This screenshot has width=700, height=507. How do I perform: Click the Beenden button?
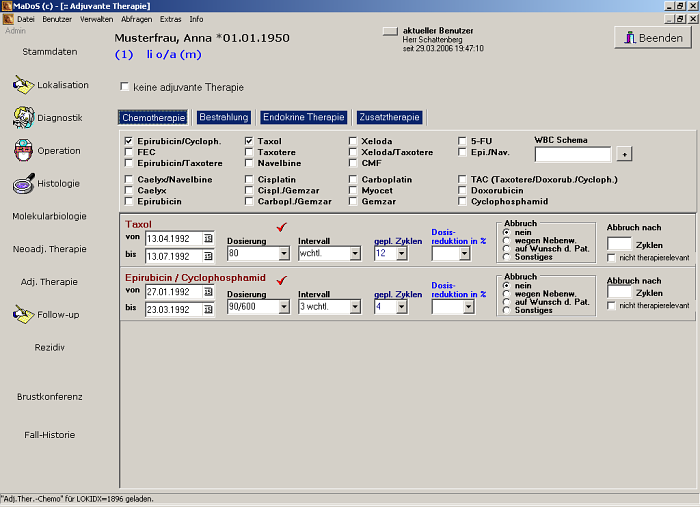[652, 38]
